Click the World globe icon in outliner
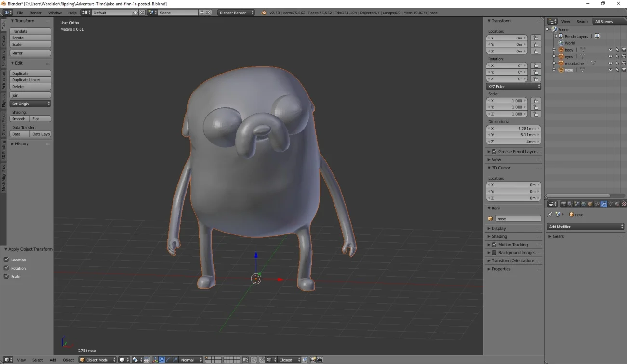 point(561,43)
